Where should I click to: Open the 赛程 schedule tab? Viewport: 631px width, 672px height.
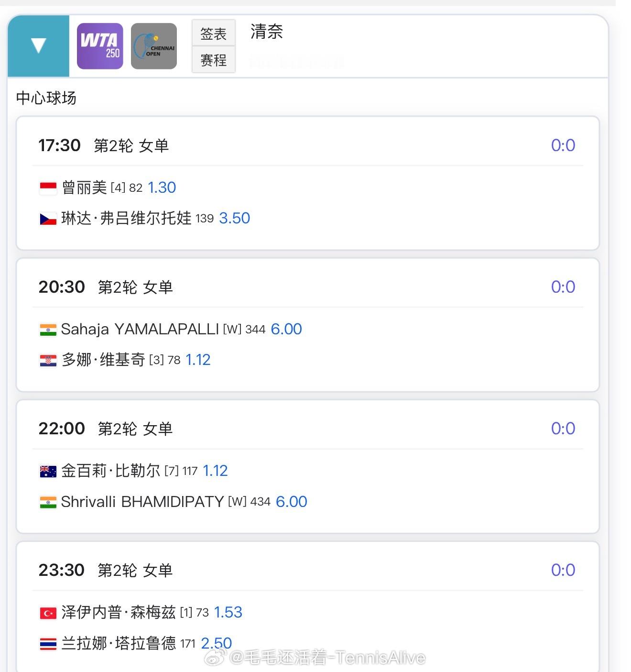pos(214,60)
